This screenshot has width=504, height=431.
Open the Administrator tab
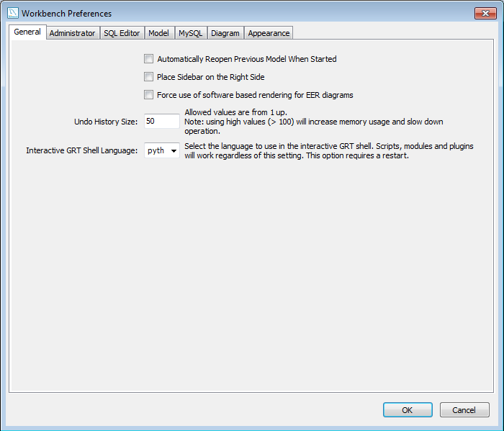tap(72, 33)
